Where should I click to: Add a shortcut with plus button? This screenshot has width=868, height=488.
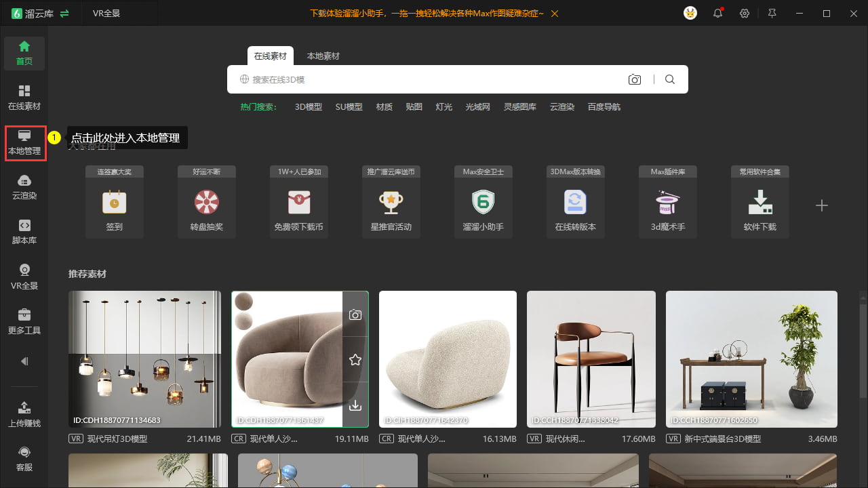point(822,205)
